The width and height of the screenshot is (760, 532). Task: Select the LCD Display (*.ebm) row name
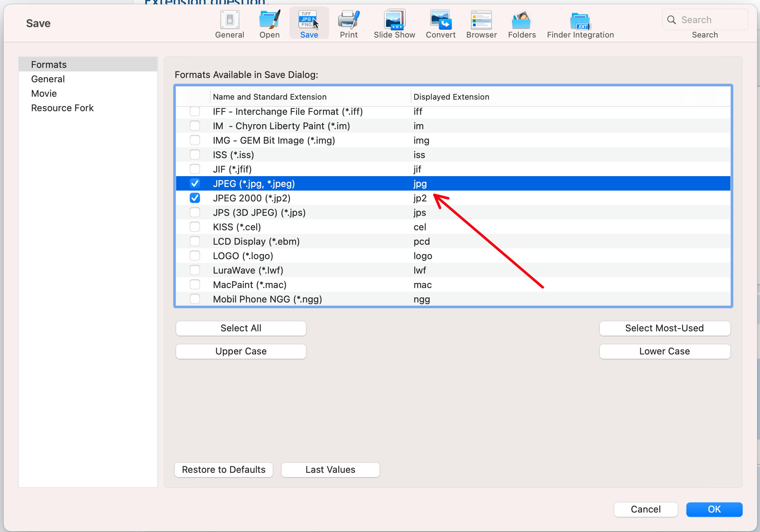[x=256, y=241]
